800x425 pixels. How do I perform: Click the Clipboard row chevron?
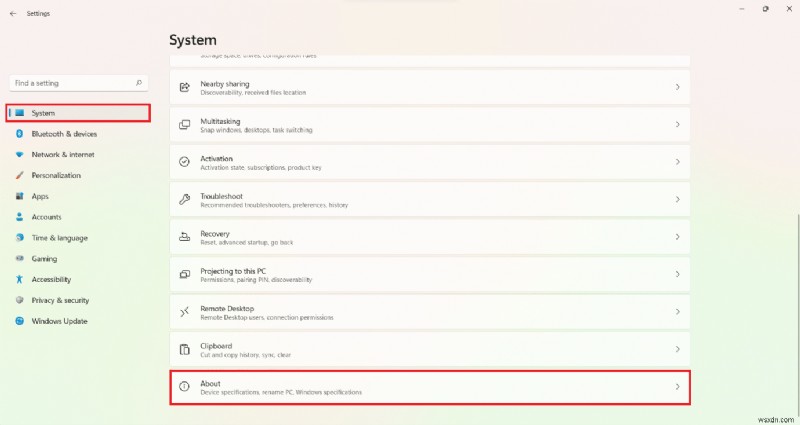point(678,349)
